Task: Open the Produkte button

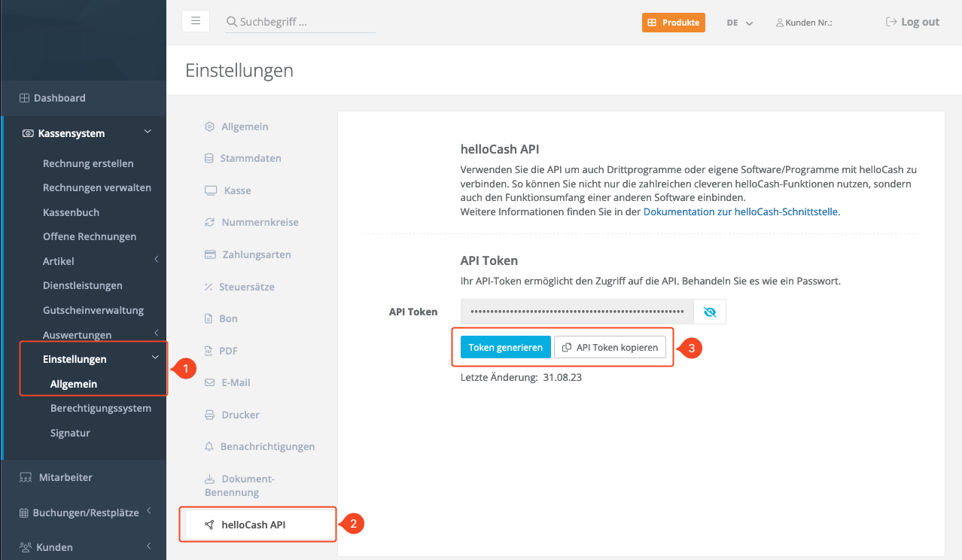Action: click(674, 23)
